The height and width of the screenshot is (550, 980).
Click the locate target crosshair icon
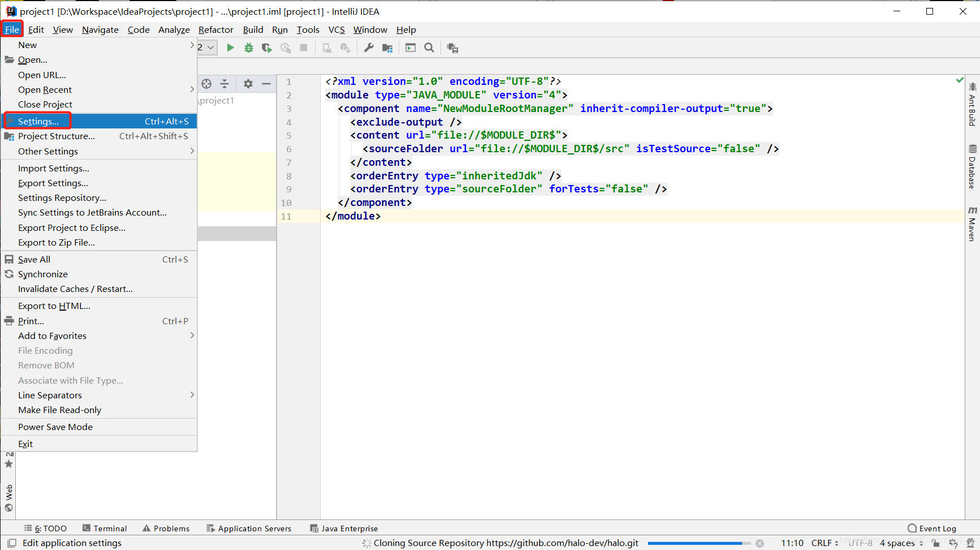click(x=206, y=84)
